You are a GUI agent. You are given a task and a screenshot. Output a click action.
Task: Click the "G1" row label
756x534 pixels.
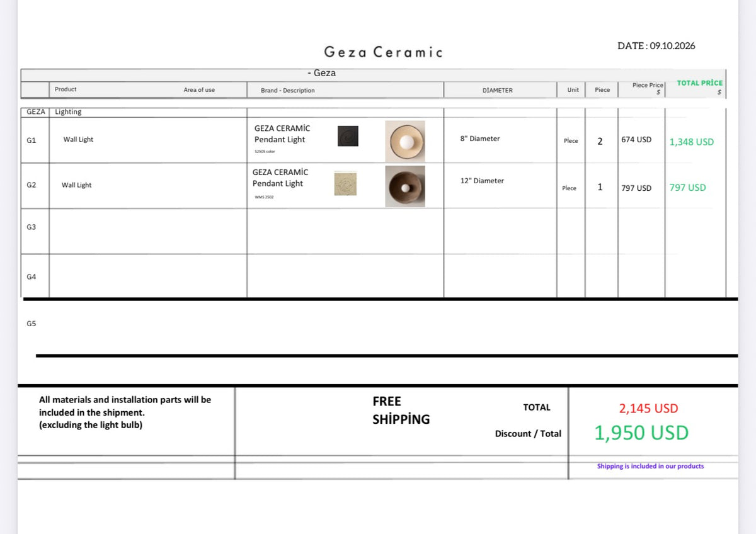pos(31,140)
